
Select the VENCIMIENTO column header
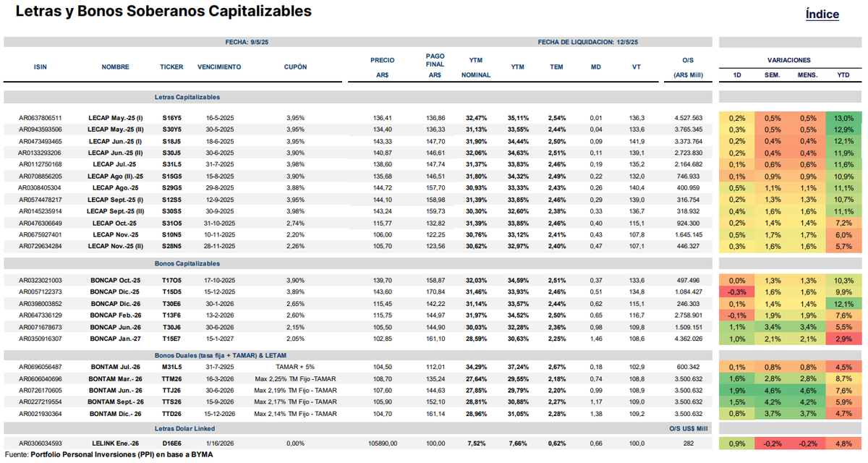coord(219,67)
